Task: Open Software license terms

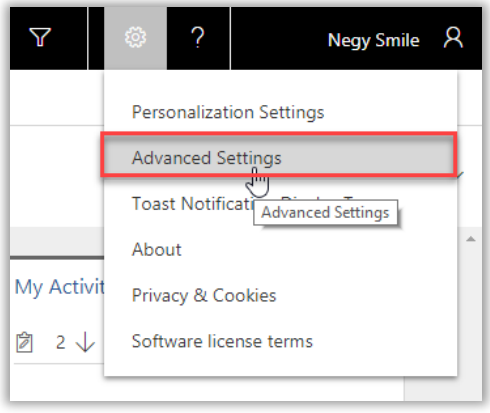Action: click(222, 341)
